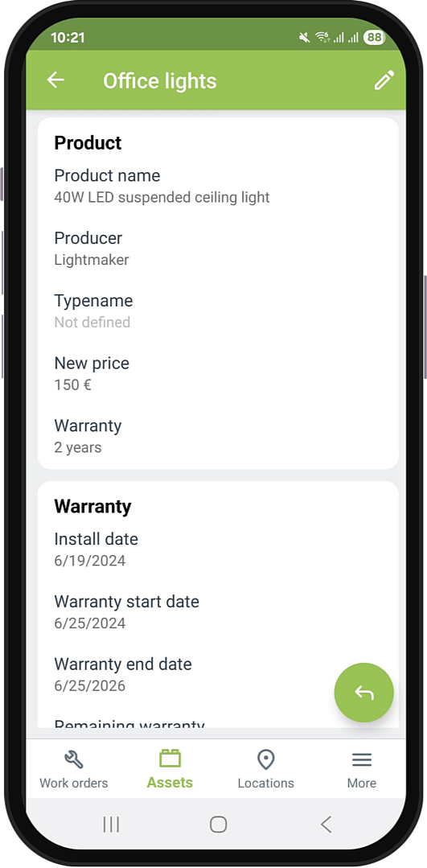Tap the Office lights title

point(160,80)
